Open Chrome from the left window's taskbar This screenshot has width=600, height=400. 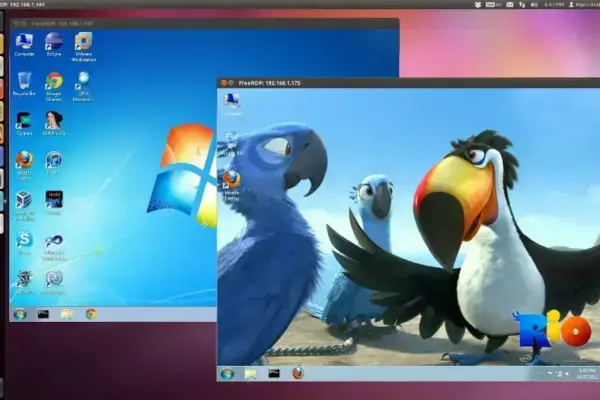91,314
